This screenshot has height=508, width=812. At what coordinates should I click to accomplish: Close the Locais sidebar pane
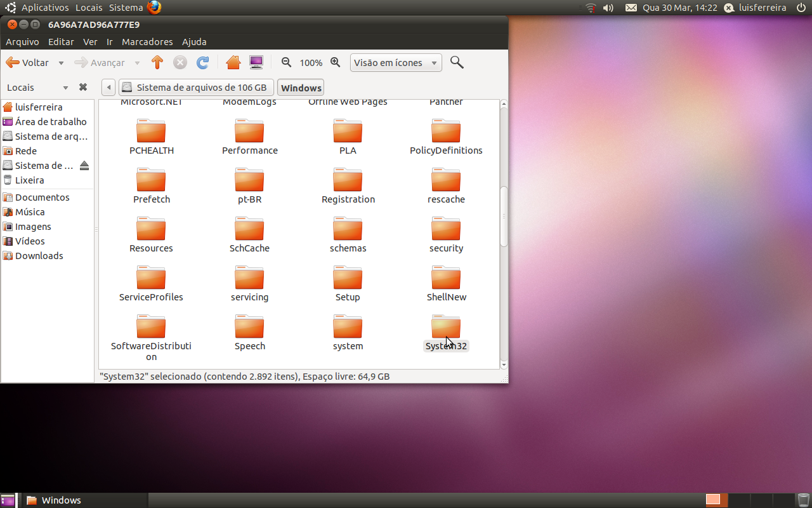(83, 87)
